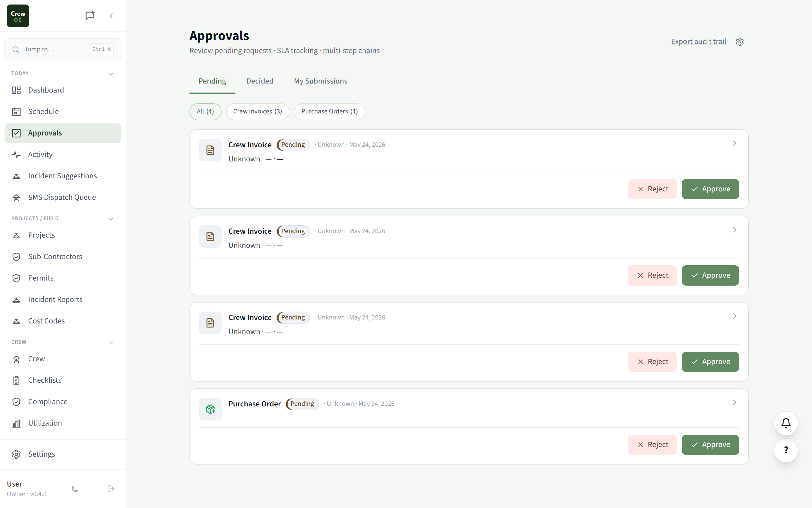
Task: Go to Projects in the sidebar
Action: [63, 235]
